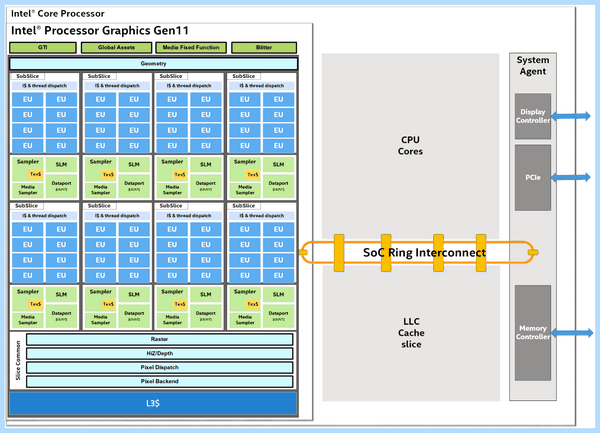Select the Memory Controller block
Viewport: 600px width, 433px height.
point(533,332)
